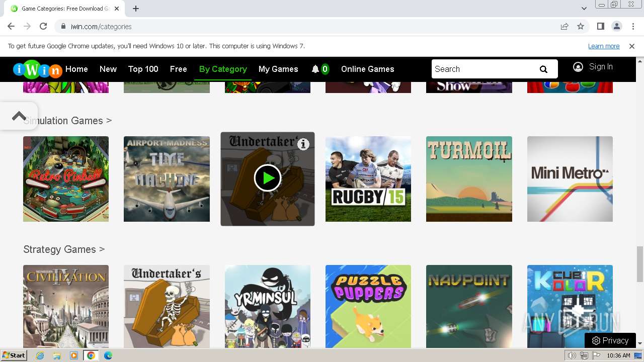
Task: Open info icon on Undertaker's tile
Action: [303, 144]
